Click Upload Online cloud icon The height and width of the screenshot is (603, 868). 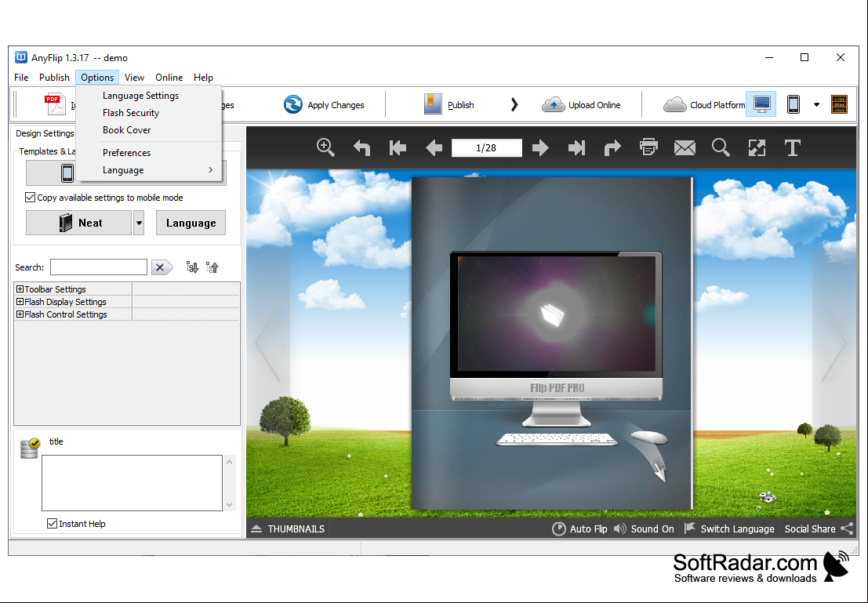click(x=553, y=104)
